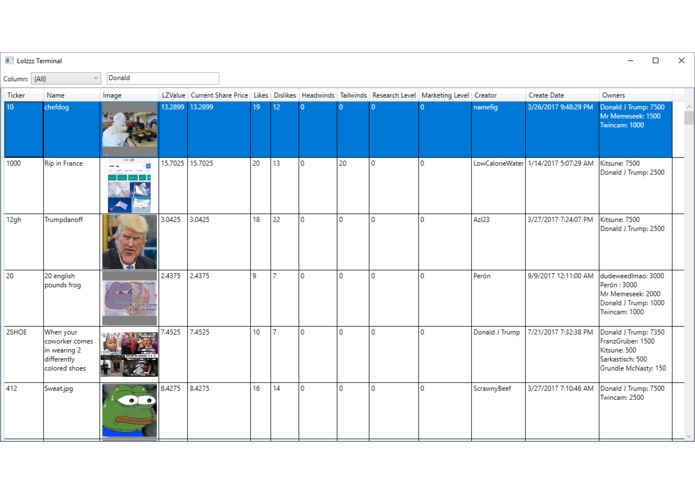Sort by the Owners column header
The width and height of the screenshot is (695, 494).
click(x=636, y=95)
